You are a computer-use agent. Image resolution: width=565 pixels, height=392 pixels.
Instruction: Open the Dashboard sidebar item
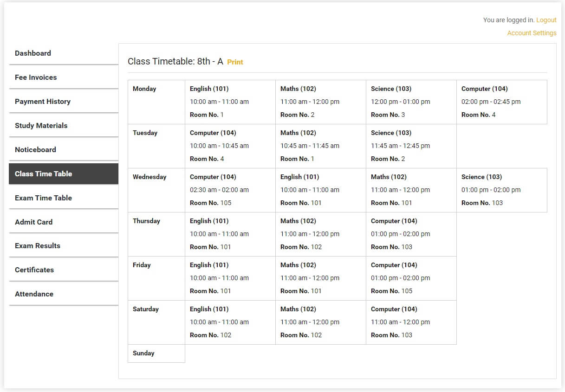[x=33, y=53]
